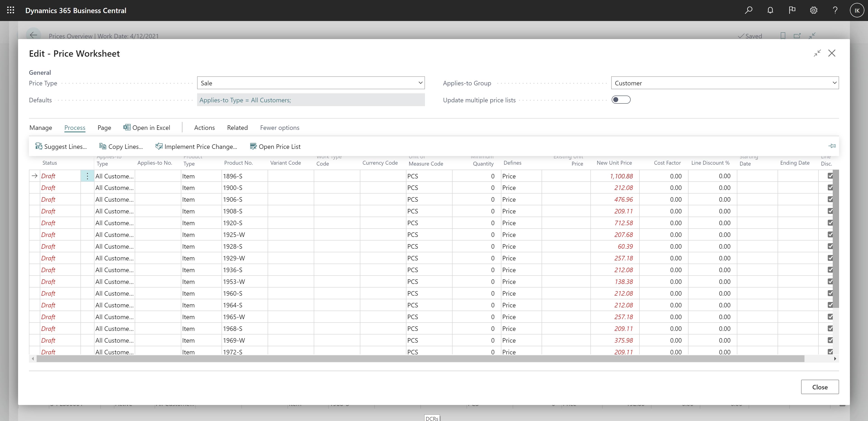
Task: Click the Open in Excel icon
Action: click(126, 127)
